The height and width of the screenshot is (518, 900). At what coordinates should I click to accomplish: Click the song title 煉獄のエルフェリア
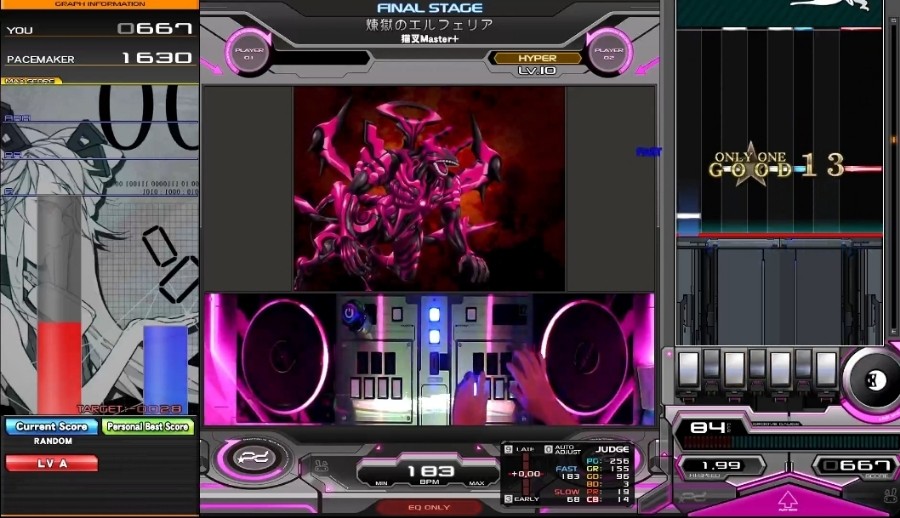pos(429,25)
